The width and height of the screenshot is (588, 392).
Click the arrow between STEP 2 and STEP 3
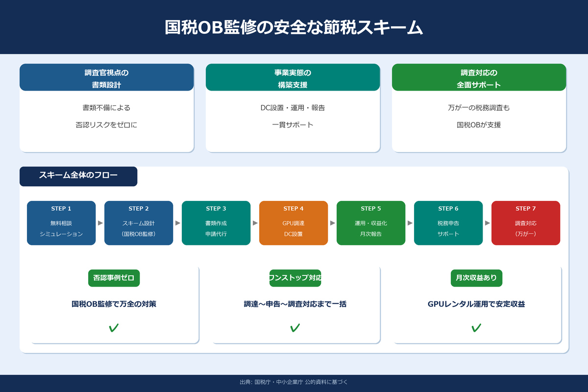tap(178, 223)
